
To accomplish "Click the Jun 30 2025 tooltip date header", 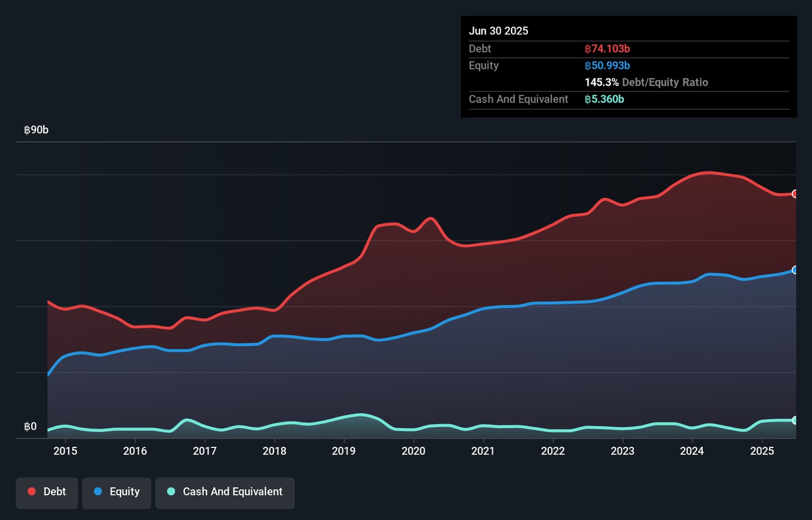I will click(x=498, y=31).
